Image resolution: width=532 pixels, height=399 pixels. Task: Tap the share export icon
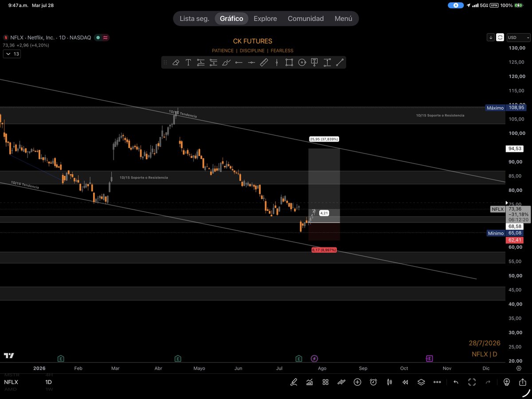523,382
